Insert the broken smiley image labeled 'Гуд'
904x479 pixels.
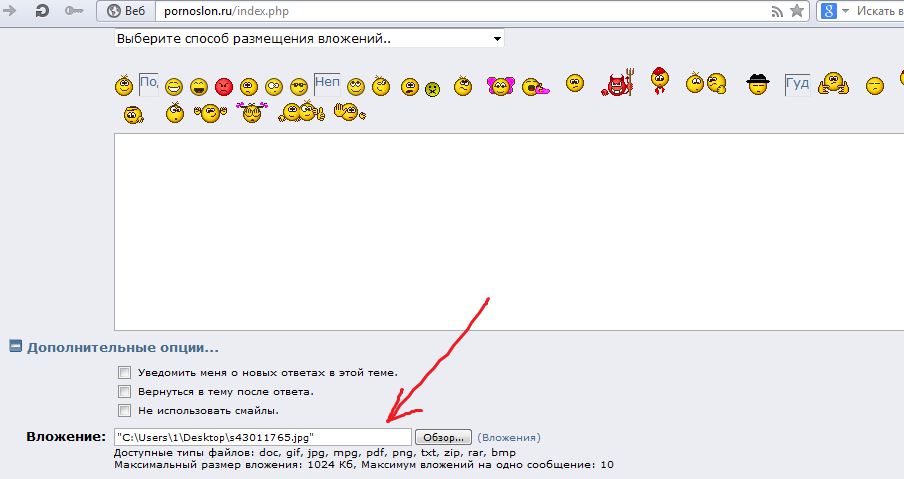click(797, 84)
